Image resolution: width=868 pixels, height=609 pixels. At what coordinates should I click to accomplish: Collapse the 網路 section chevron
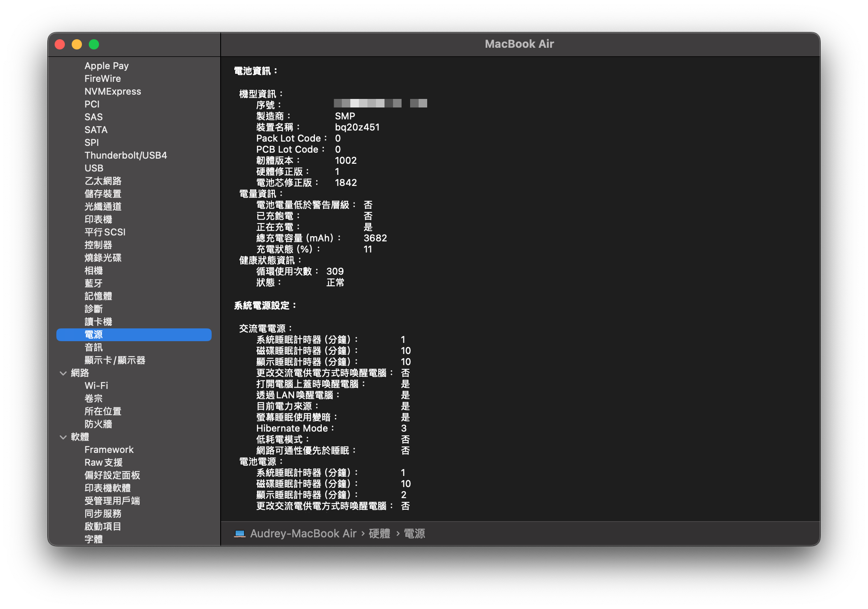(x=63, y=373)
